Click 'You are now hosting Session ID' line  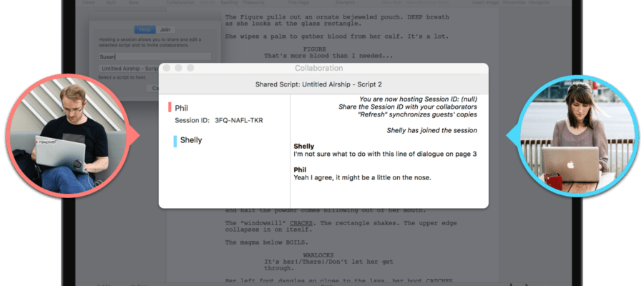click(x=418, y=99)
